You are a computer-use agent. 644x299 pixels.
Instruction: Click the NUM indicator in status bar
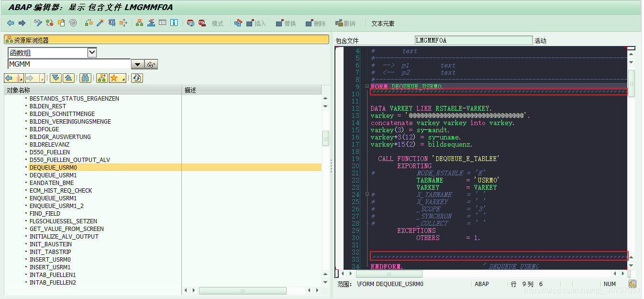point(610,284)
